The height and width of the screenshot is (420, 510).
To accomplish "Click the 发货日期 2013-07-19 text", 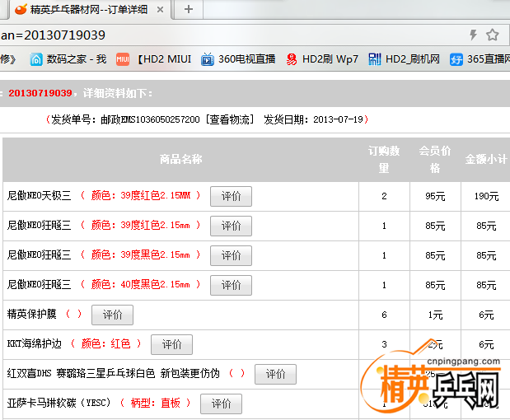I will [313, 119].
